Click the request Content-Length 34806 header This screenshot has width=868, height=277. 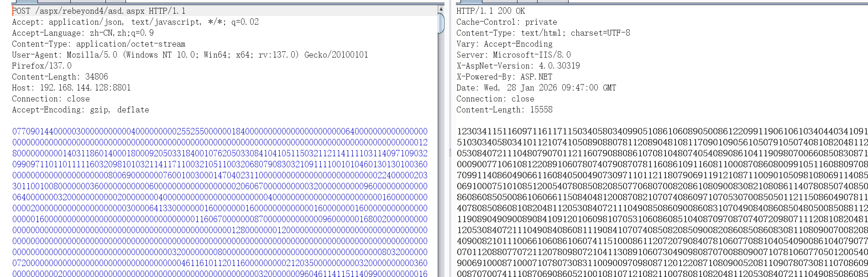pos(60,77)
